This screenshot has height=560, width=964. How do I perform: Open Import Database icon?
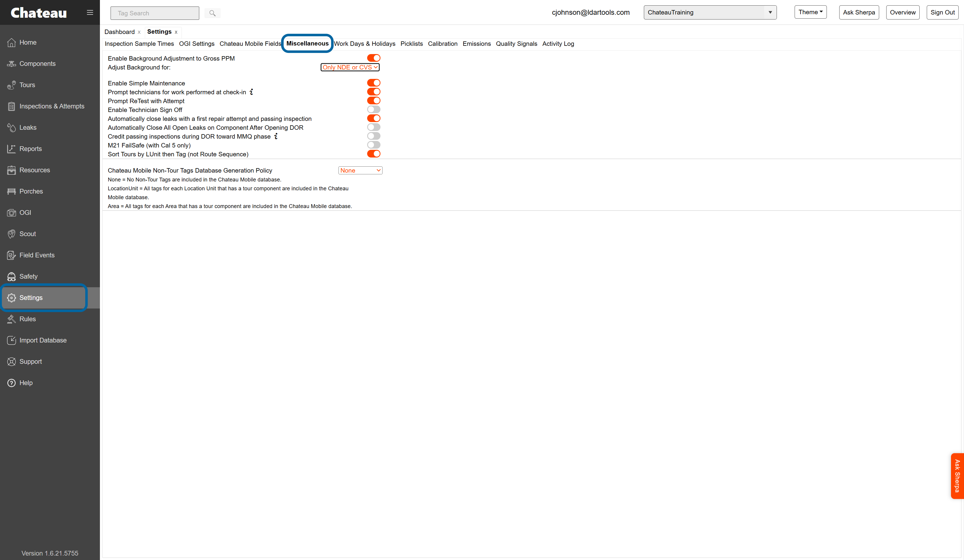(x=12, y=340)
